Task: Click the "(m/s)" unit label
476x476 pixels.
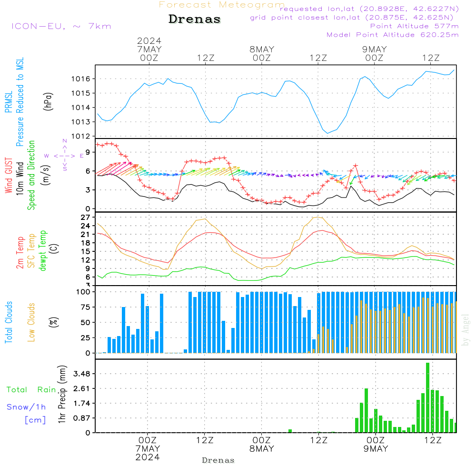Action: pos(46,175)
